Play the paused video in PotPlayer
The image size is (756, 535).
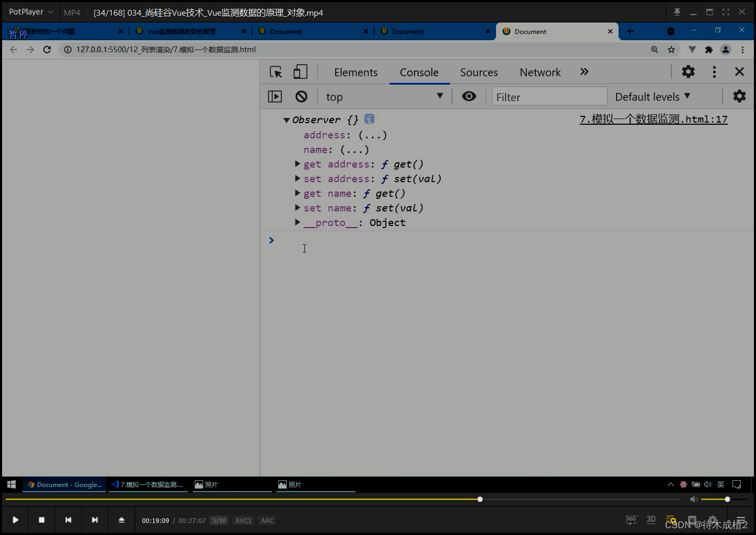tap(15, 520)
